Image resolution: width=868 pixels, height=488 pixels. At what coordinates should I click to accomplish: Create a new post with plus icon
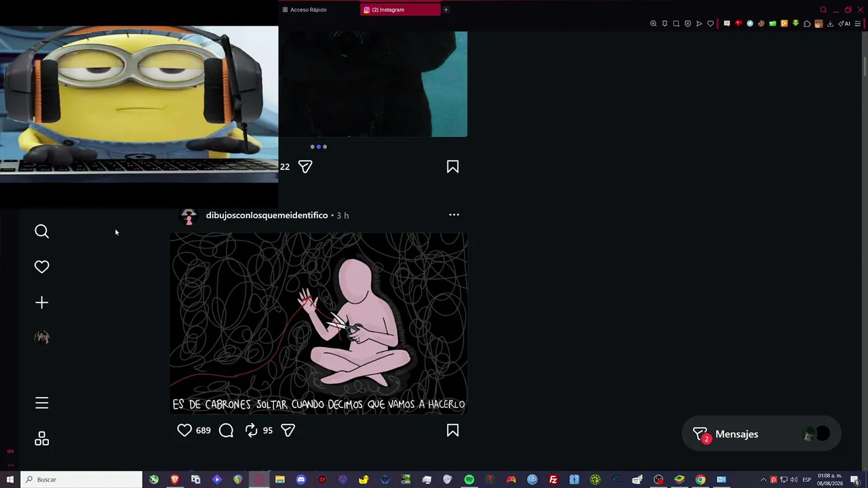click(41, 302)
